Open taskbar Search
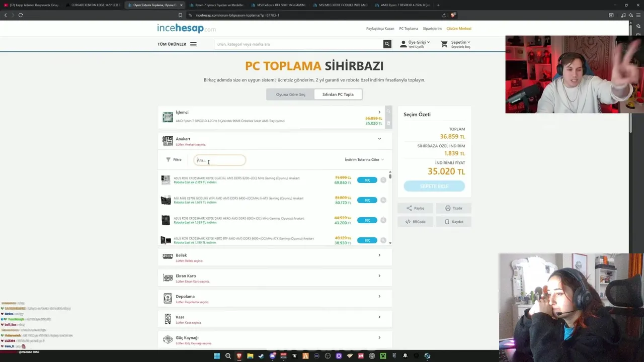This screenshot has height=362, width=644. (x=228, y=356)
